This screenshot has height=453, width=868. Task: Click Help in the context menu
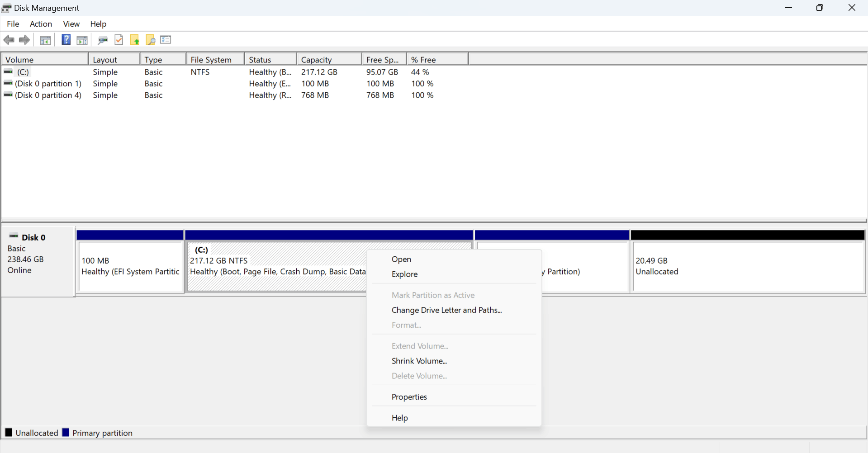[x=454, y=418]
